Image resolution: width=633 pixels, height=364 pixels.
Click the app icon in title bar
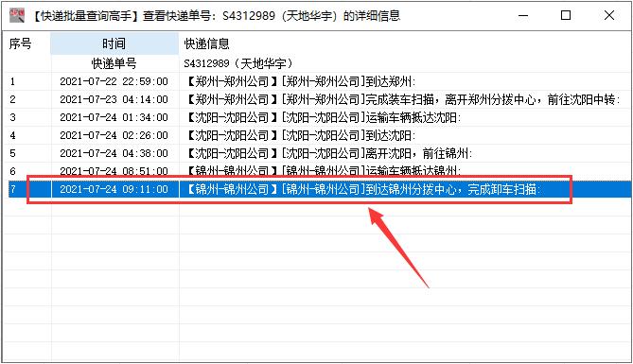17,15
